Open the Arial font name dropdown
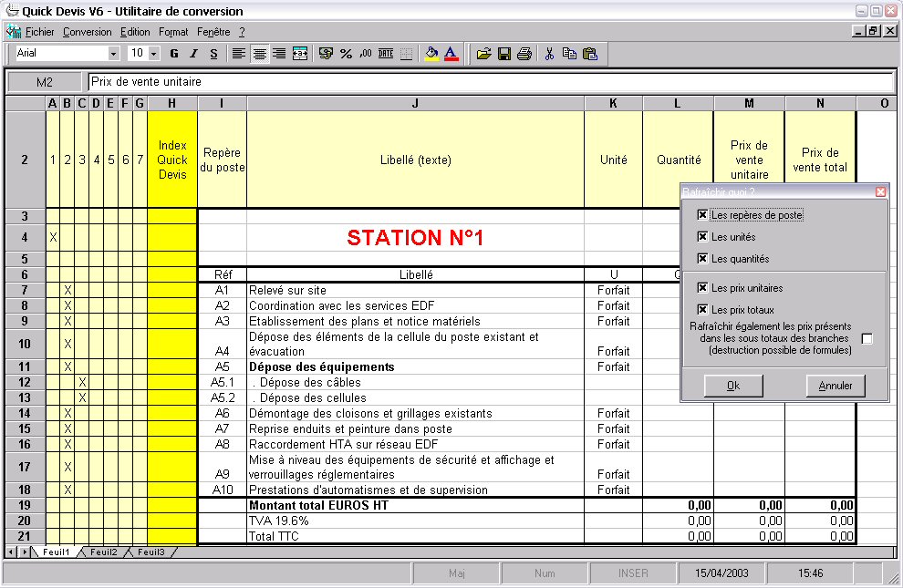The height and width of the screenshot is (588, 903). coord(114,54)
